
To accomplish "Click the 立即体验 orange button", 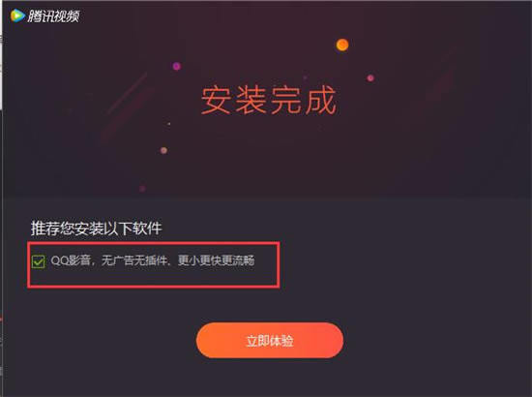I will click(x=270, y=340).
